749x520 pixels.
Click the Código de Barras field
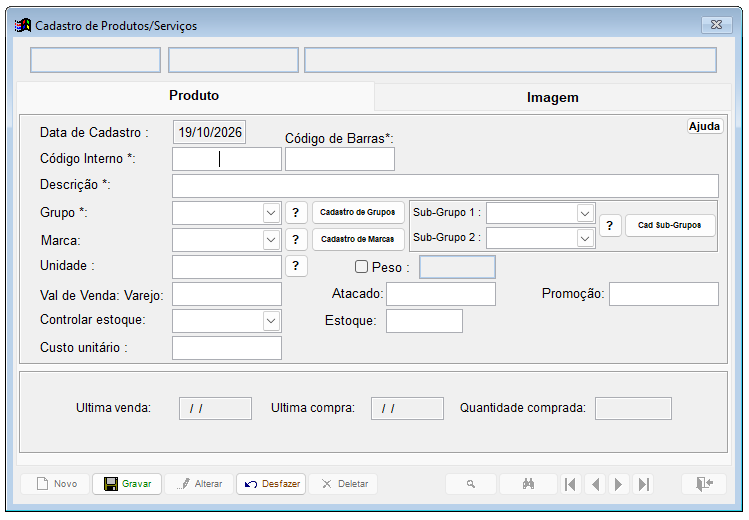(340, 159)
